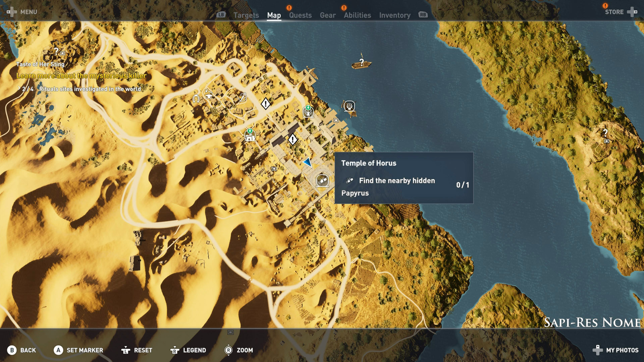The width and height of the screenshot is (644, 362).
Task: Open the Targets tab
Action: (246, 15)
